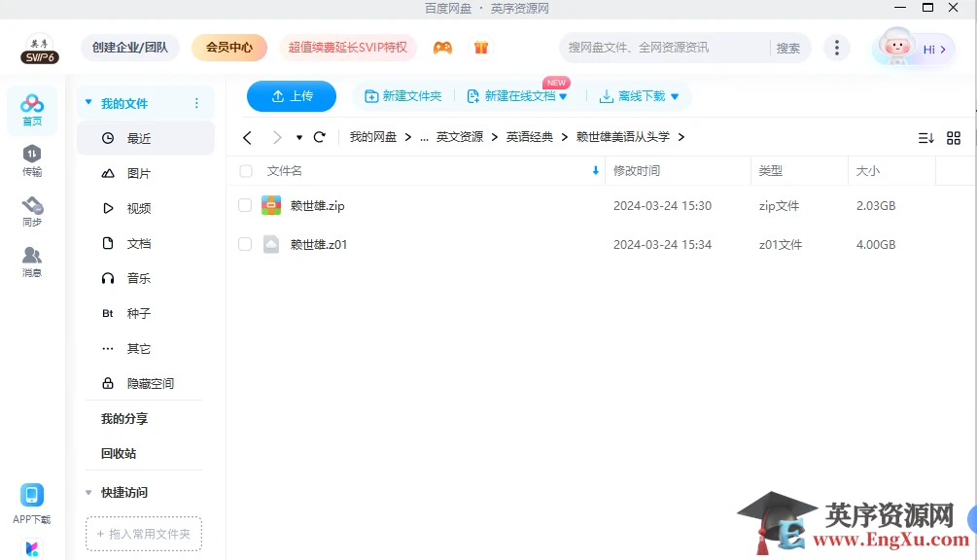Open the 同步 sync sidebar icon

[x=32, y=211]
